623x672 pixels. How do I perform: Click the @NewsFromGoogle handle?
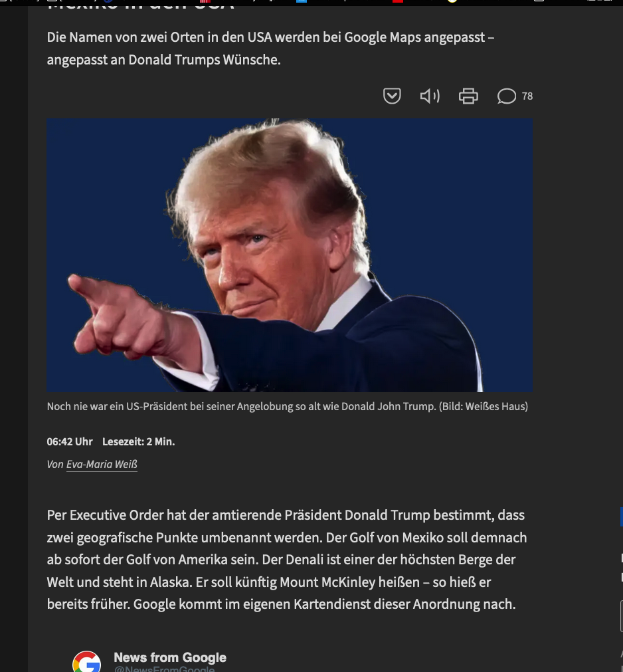tap(165, 669)
